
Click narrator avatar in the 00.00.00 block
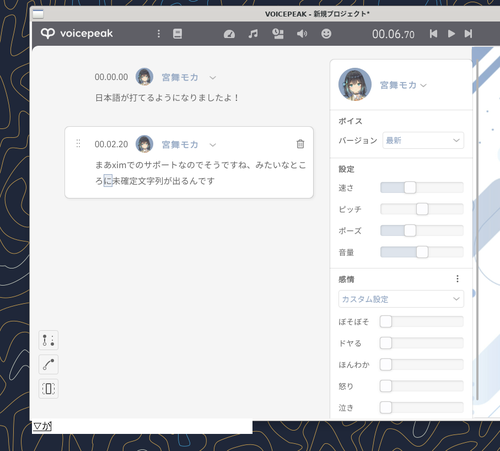point(144,77)
